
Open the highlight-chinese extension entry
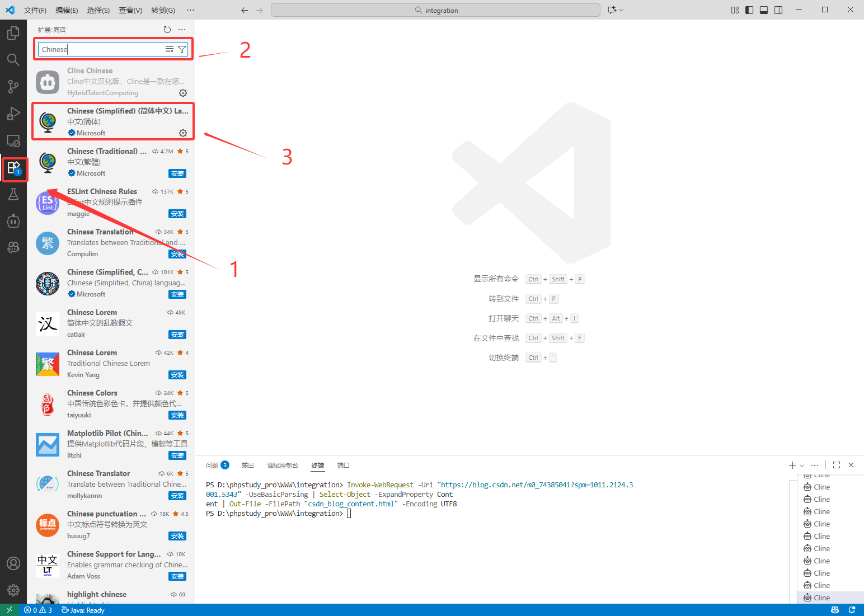[x=111, y=595]
